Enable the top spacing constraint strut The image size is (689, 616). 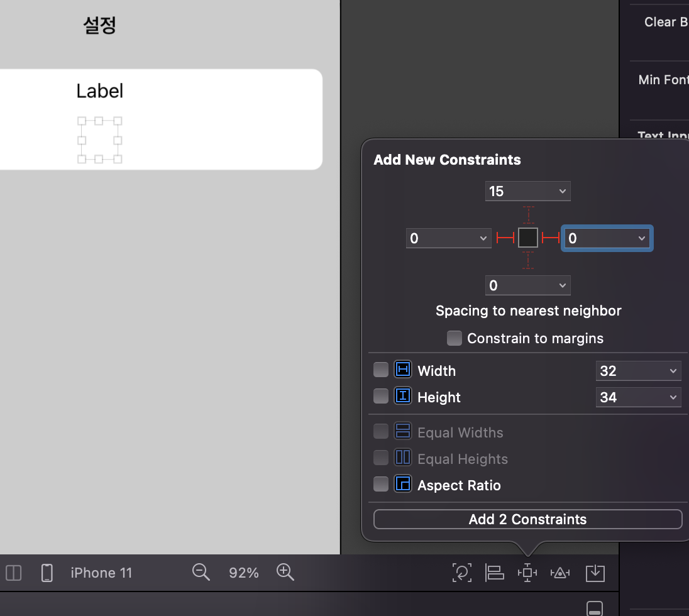(x=528, y=215)
